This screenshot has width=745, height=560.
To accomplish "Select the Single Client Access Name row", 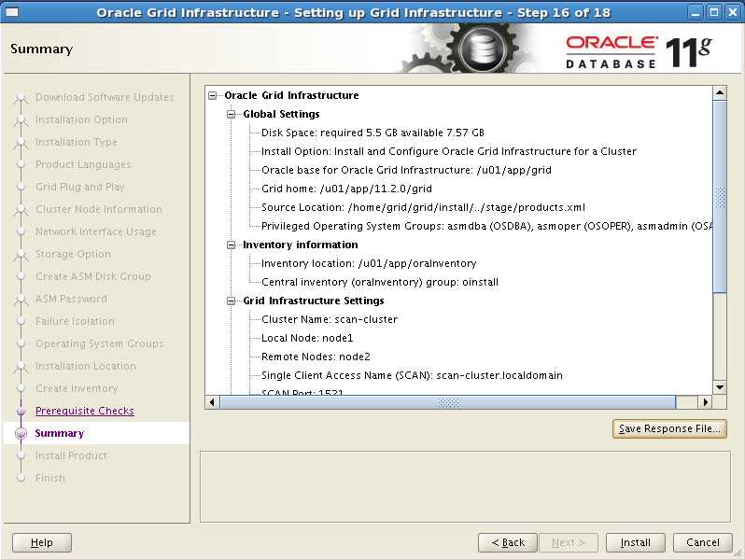I will coord(412,376).
